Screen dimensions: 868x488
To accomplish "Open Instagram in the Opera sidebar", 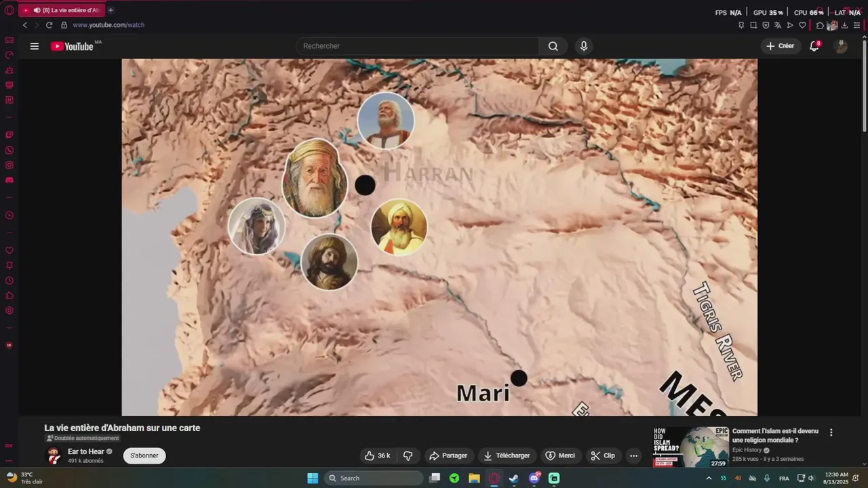I will (x=9, y=165).
